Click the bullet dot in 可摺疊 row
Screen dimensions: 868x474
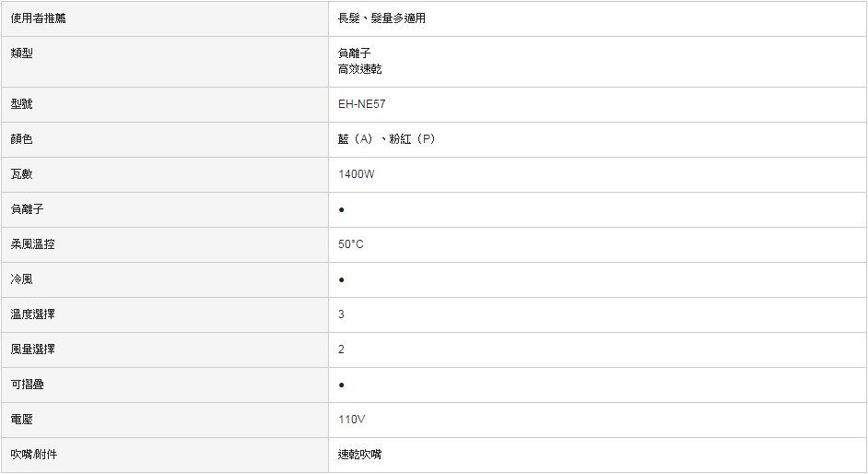[x=342, y=385]
